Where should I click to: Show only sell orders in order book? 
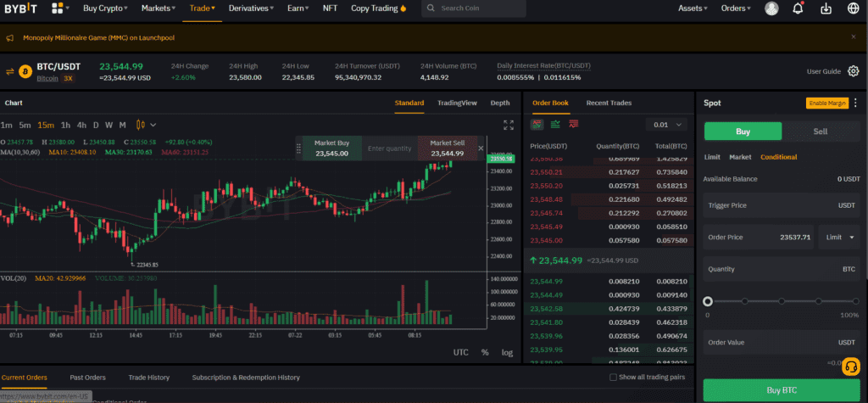point(574,124)
